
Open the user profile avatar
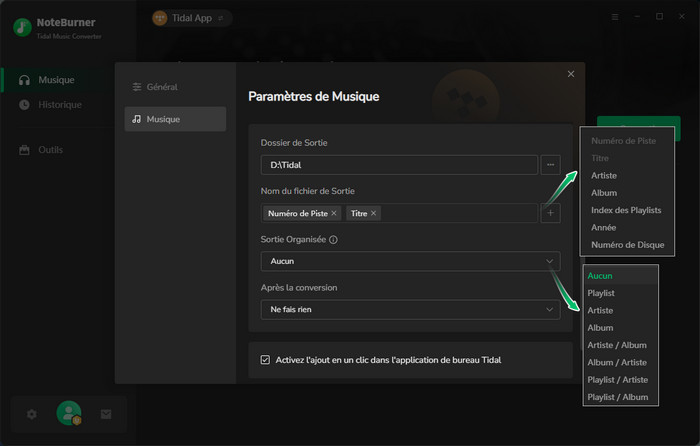(x=68, y=413)
